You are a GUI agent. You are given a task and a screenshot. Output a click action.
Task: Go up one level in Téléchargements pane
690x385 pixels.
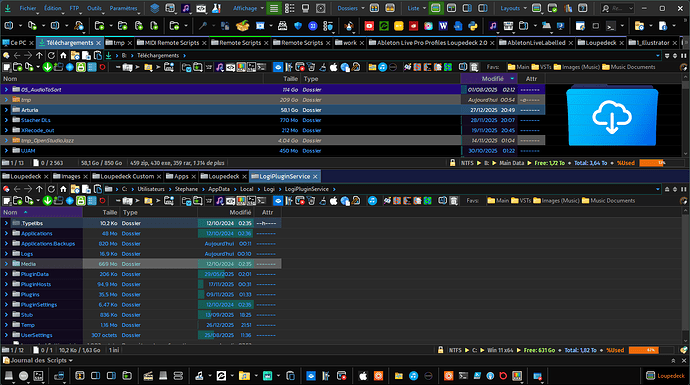[x=39, y=55]
